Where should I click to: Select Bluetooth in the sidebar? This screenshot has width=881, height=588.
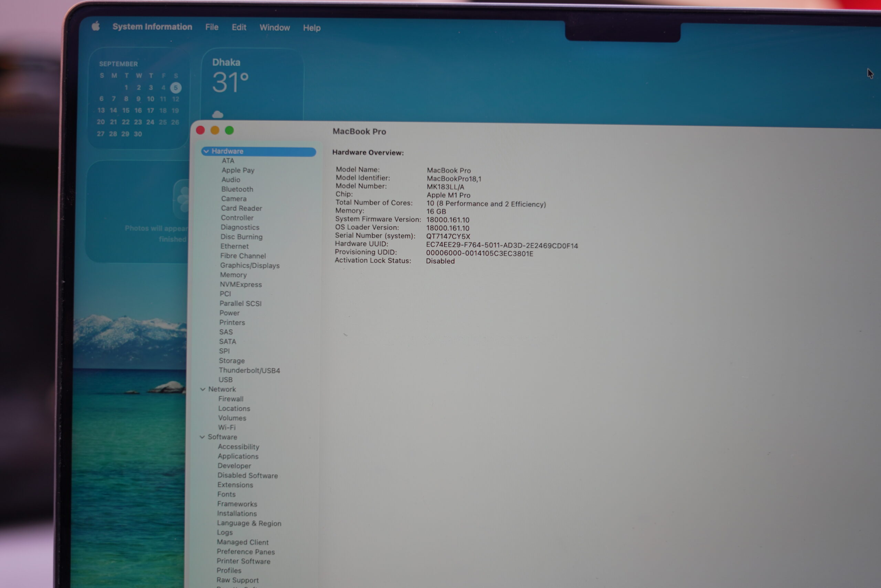tap(237, 189)
